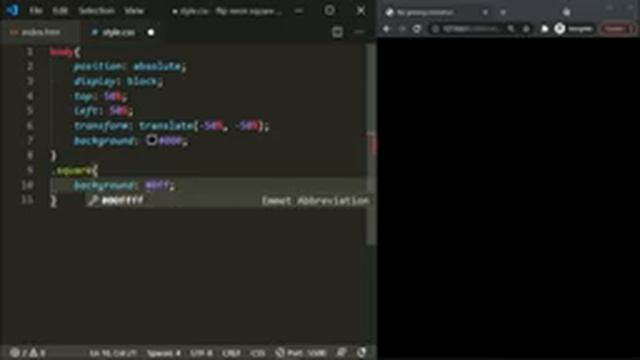Click the browser forward arrow
Viewport: 640px width, 360px height.
[x=402, y=29]
